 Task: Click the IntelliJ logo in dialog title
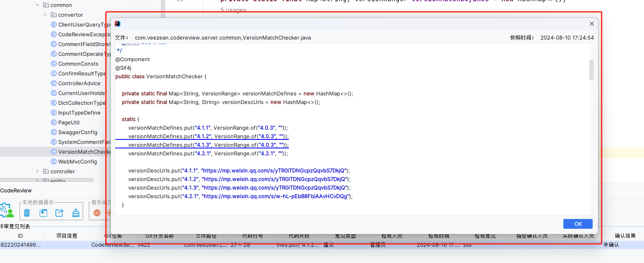pyautogui.click(x=117, y=24)
